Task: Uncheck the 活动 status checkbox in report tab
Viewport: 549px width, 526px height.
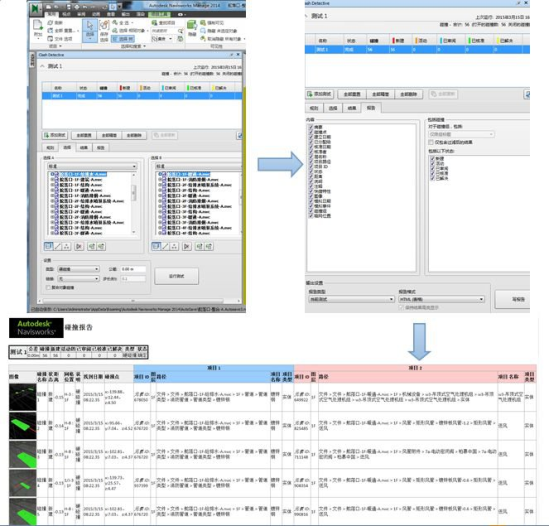Action: tap(433, 164)
